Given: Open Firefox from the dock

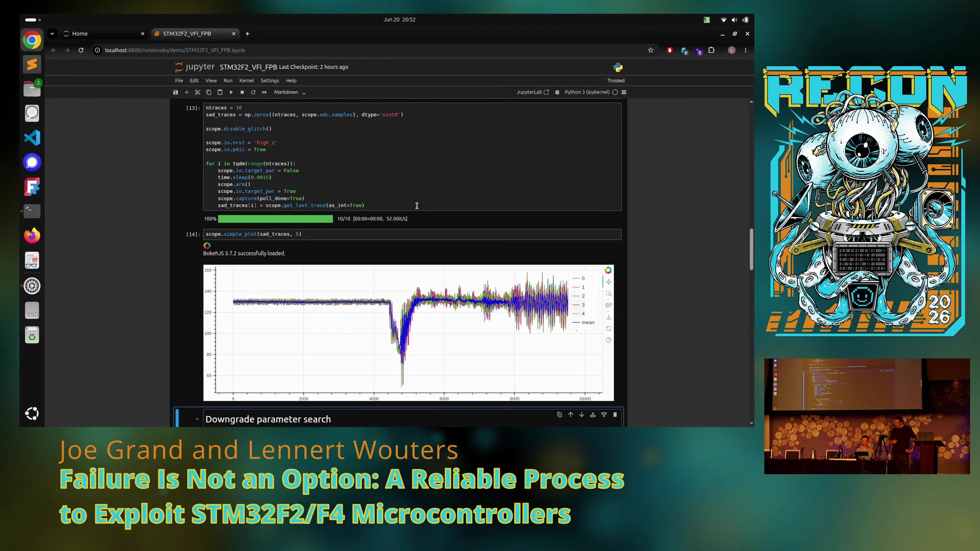Looking at the screenshot, I should tap(32, 236).
